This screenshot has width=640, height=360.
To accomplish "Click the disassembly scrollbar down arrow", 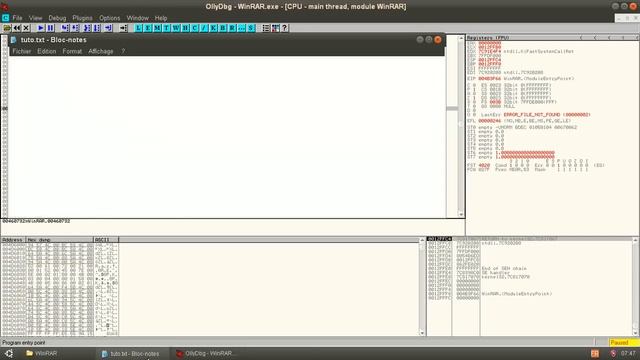I will pyautogui.click(x=461, y=214).
